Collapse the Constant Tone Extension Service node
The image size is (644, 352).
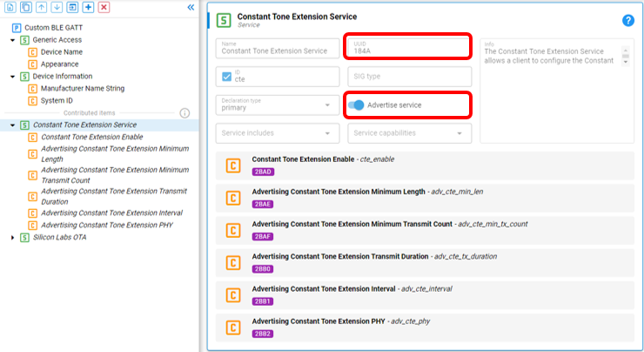[x=13, y=125]
